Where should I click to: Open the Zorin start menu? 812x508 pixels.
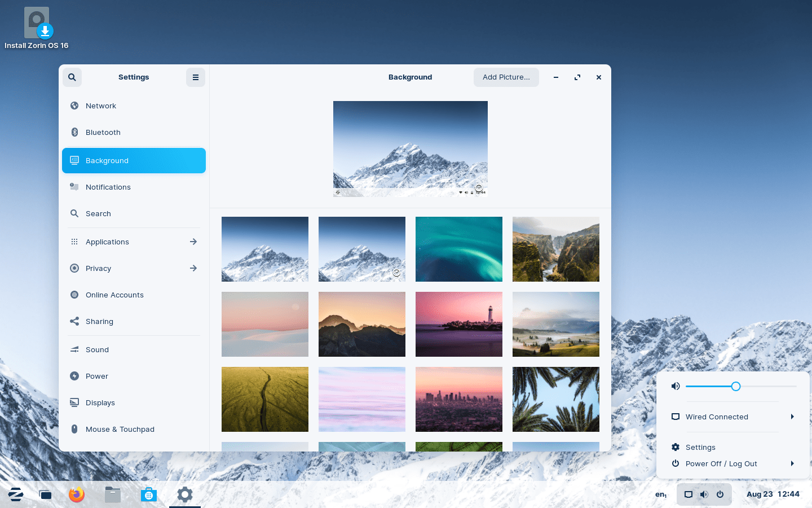[16, 495]
